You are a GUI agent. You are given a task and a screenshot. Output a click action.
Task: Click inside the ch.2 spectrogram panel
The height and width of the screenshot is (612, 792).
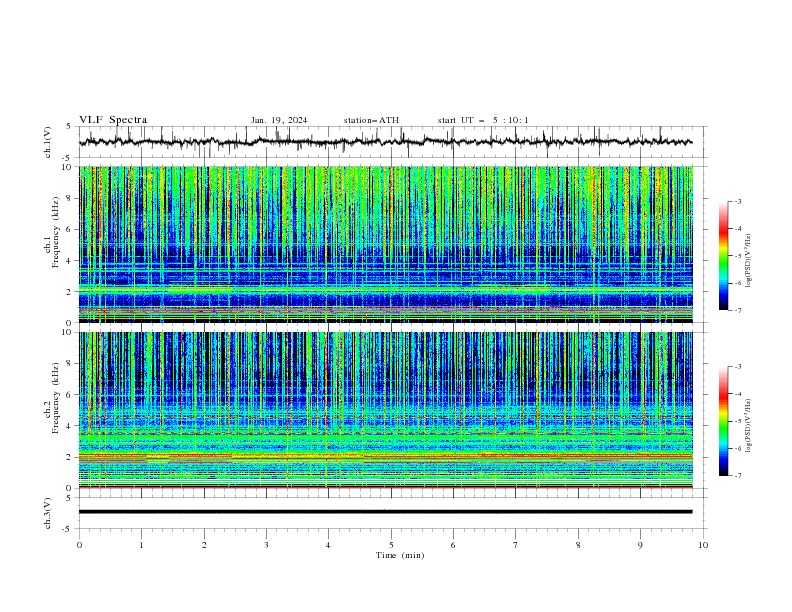click(385, 410)
